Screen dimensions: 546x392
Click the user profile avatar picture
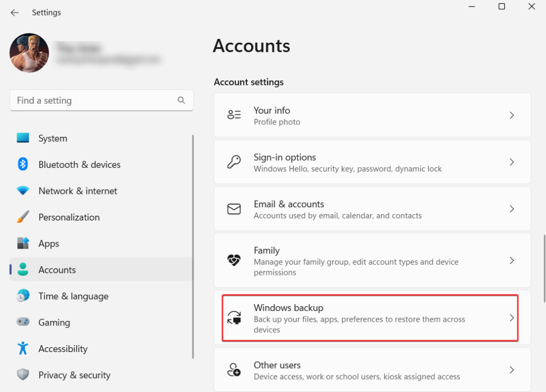point(29,53)
